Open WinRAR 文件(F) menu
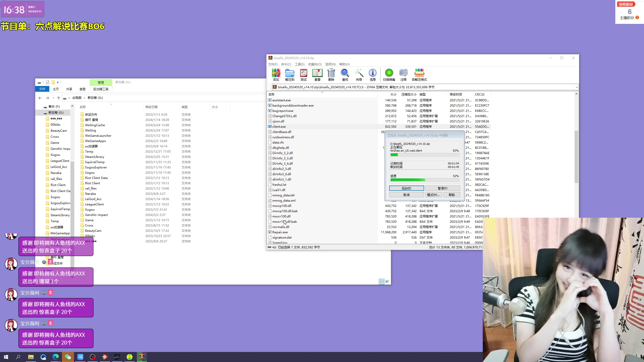Screen dimensions: 644x362 [x=273, y=64]
